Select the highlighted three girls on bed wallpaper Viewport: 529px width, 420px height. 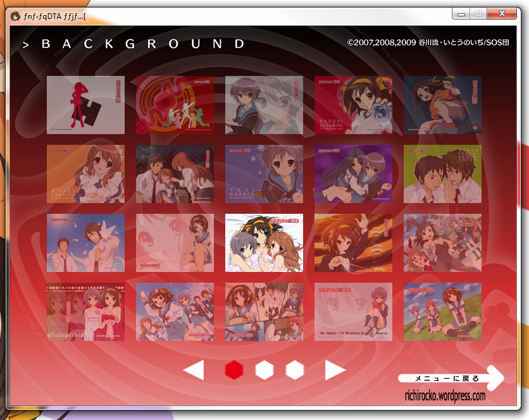click(264, 243)
